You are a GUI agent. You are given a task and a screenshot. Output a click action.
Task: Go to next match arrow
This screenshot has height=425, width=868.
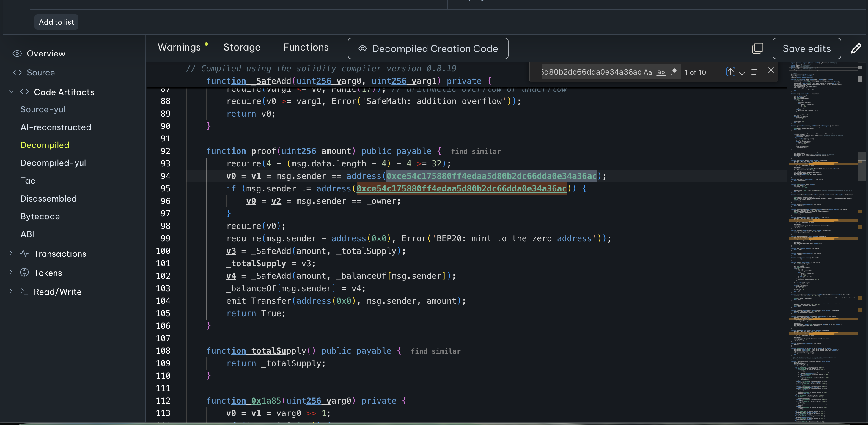click(x=742, y=72)
